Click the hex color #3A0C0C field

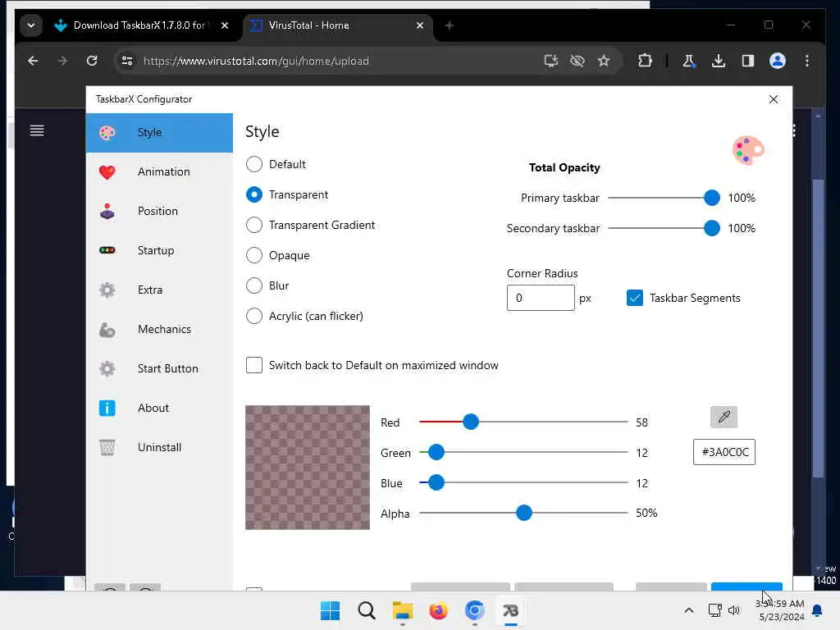click(x=724, y=452)
